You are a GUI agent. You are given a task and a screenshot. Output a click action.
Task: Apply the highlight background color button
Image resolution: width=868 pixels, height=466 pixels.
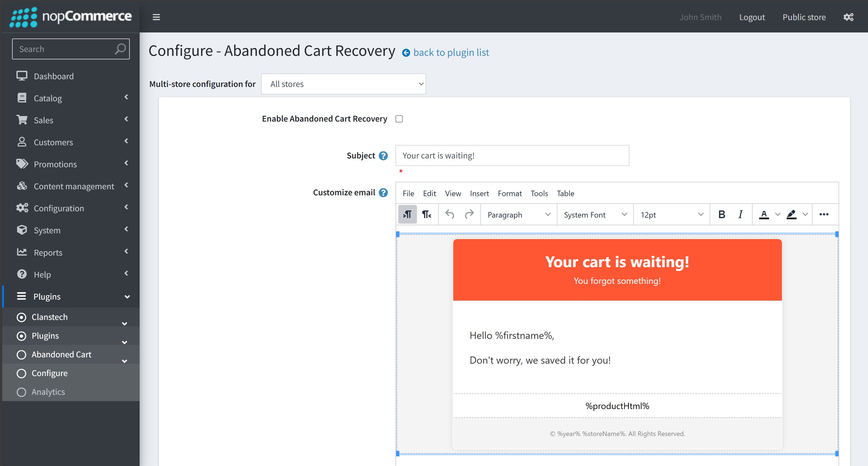tap(791, 215)
